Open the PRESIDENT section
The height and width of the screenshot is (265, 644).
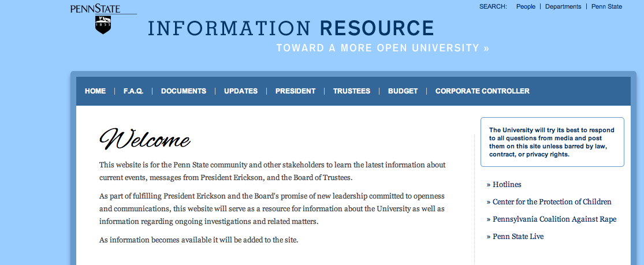point(295,91)
